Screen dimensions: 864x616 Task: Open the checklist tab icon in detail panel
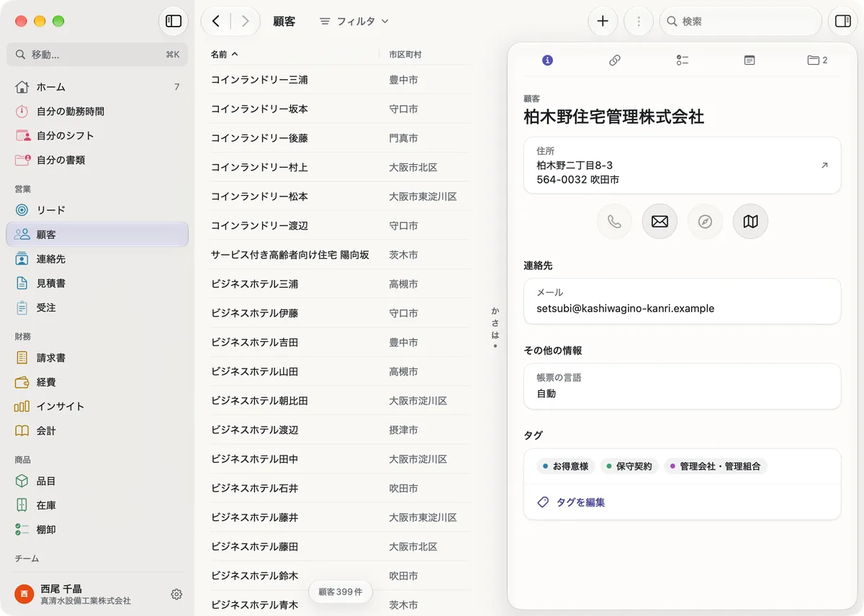point(683,60)
